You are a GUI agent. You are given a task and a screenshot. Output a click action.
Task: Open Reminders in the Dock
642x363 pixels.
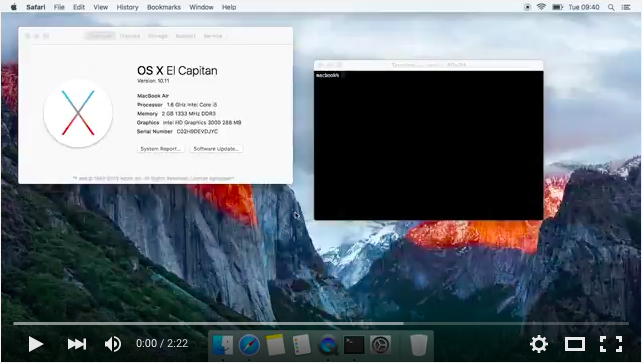(x=302, y=345)
